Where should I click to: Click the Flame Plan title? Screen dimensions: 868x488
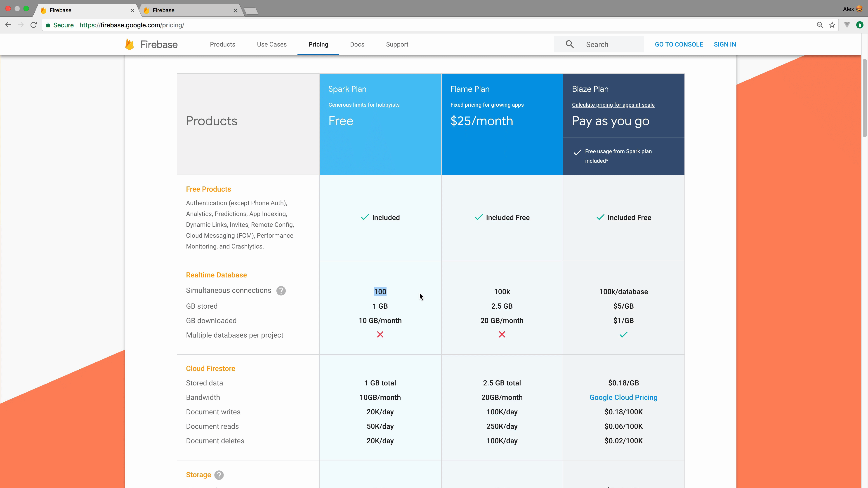(470, 89)
